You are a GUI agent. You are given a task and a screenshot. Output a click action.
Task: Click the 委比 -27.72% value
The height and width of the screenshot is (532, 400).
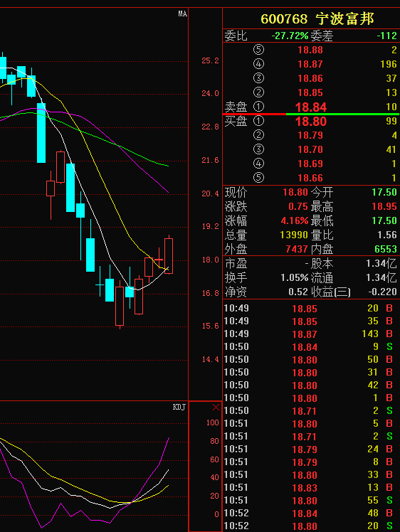pyautogui.click(x=290, y=36)
